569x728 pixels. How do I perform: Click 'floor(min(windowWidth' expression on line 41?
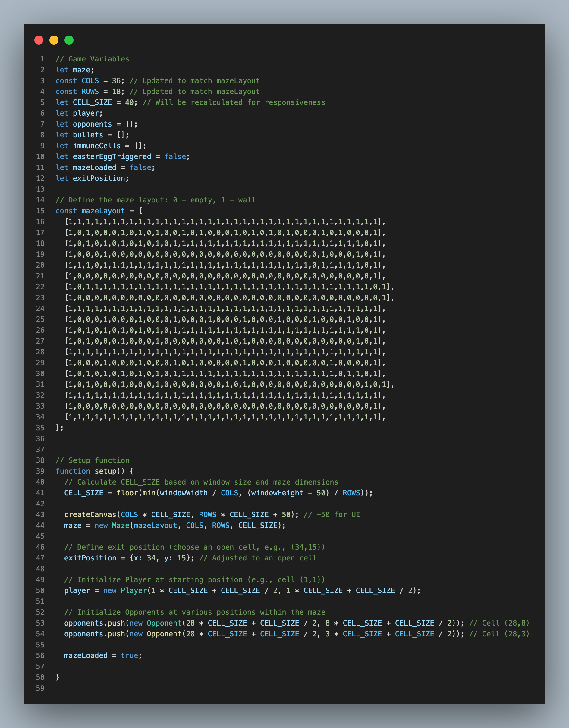pos(162,493)
